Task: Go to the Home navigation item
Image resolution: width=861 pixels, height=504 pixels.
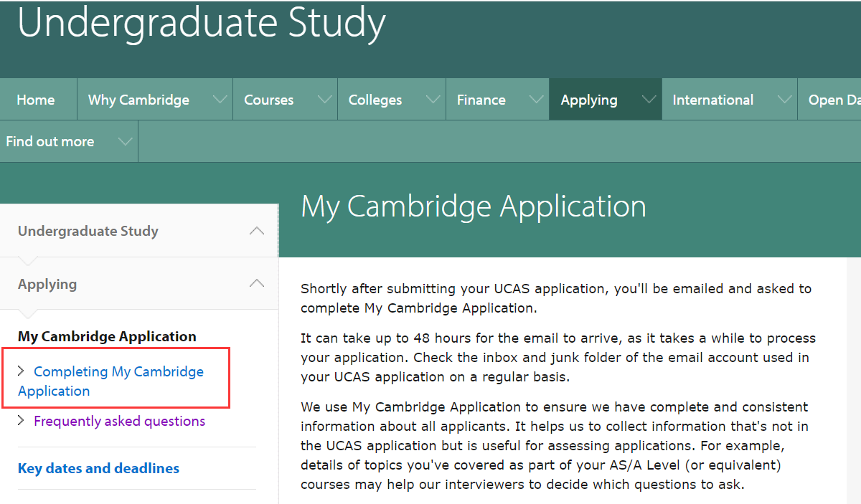Action: pyautogui.click(x=36, y=100)
